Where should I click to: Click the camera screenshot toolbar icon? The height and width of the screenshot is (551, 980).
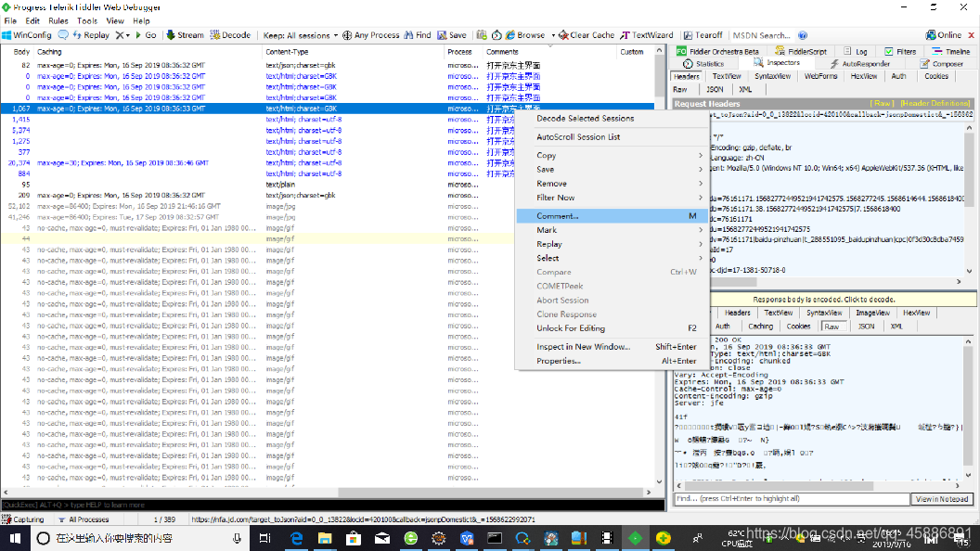(482, 35)
